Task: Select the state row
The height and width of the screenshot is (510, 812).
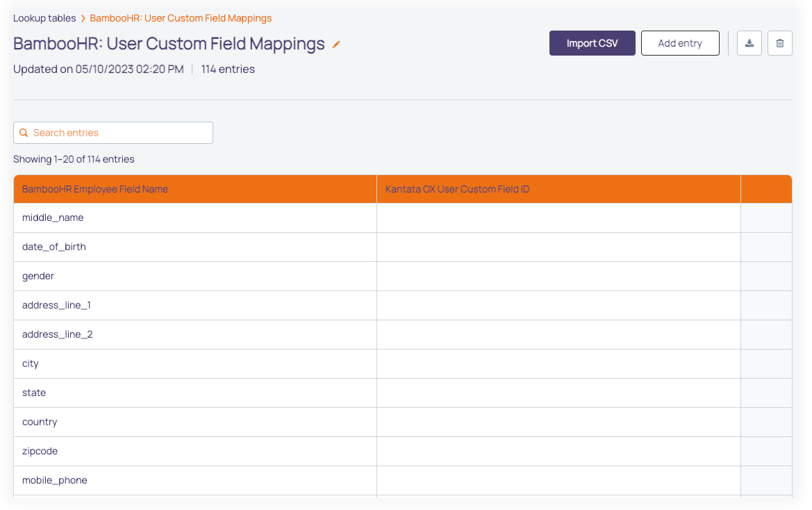Action: tap(402, 393)
